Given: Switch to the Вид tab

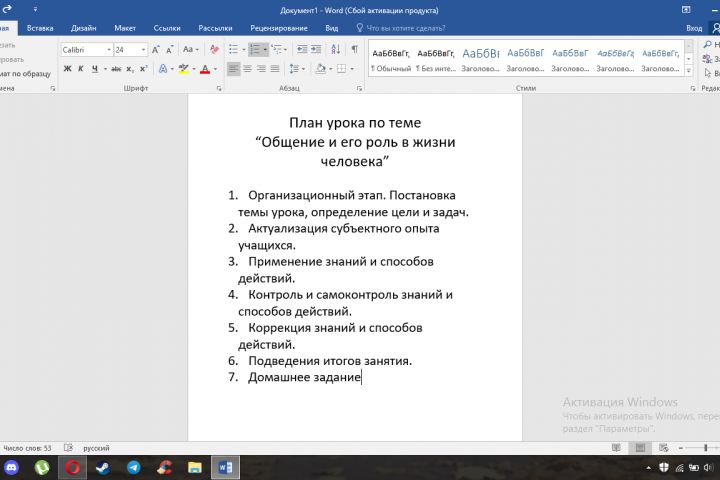Looking at the screenshot, I should [332, 28].
